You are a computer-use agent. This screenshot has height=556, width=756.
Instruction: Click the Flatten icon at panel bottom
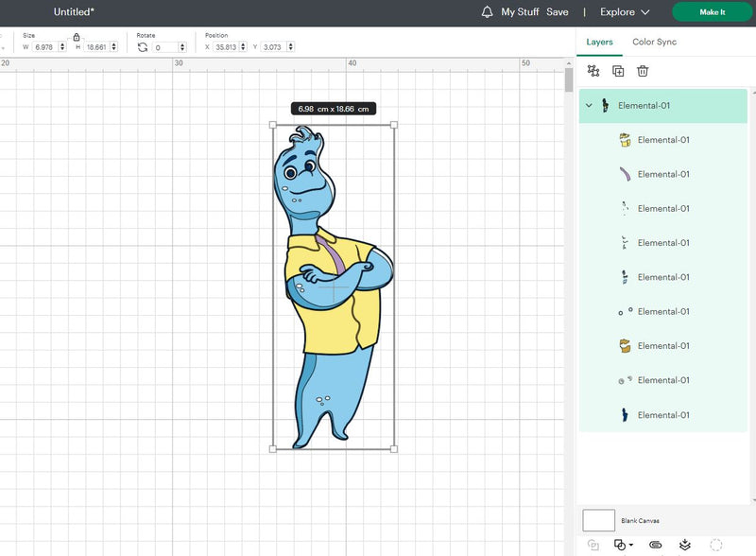coord(685,545)
